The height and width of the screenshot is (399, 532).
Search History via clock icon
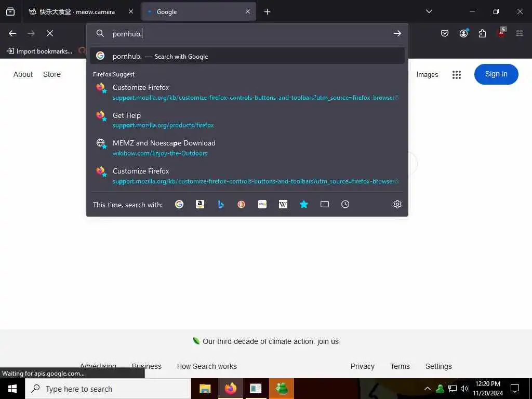pos(345,204)
